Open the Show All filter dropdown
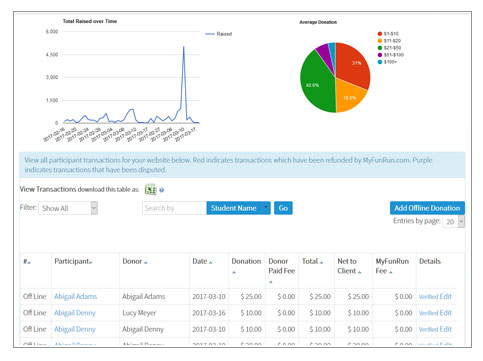The image size is (483, 361). pyautogui.click(x=68, y=208)
